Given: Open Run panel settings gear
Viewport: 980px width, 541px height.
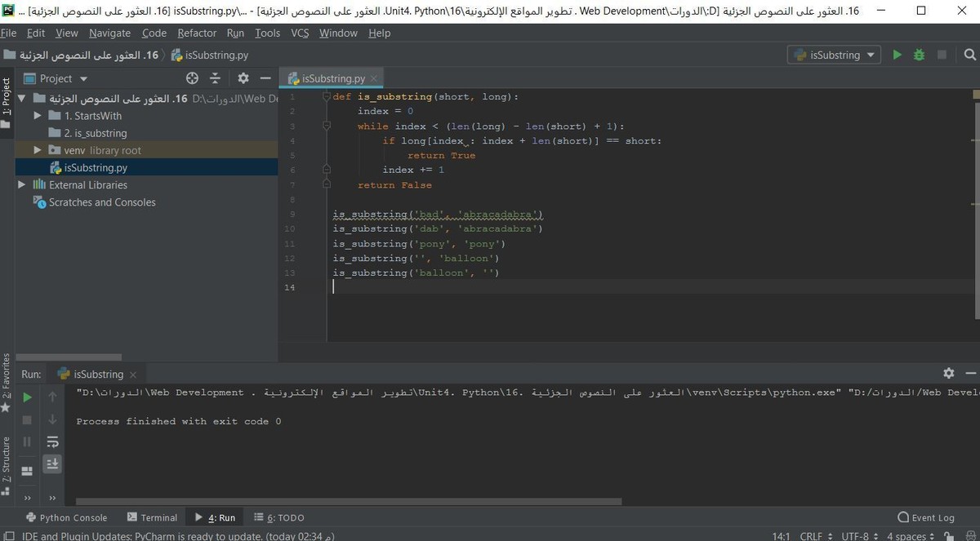Looking at the screenshot, I should (948, 373).
